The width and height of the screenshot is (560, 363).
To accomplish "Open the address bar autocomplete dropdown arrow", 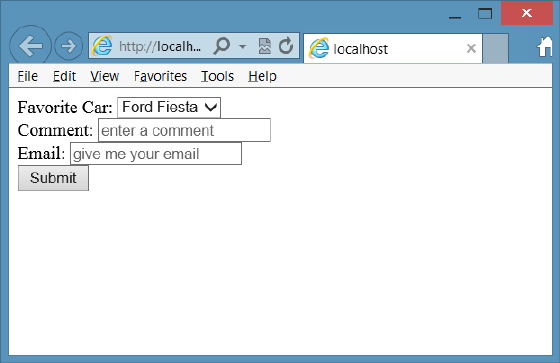I will coord(242,46).
